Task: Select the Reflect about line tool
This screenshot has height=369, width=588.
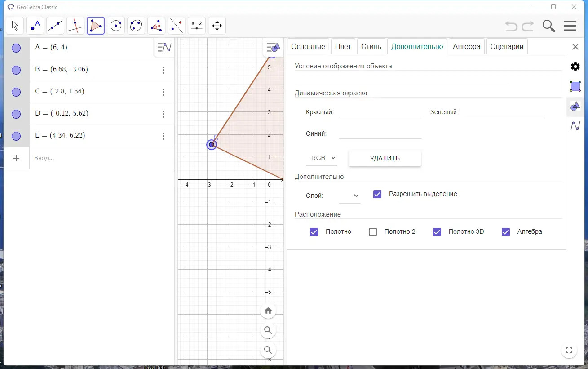Action: pos(177,26)
